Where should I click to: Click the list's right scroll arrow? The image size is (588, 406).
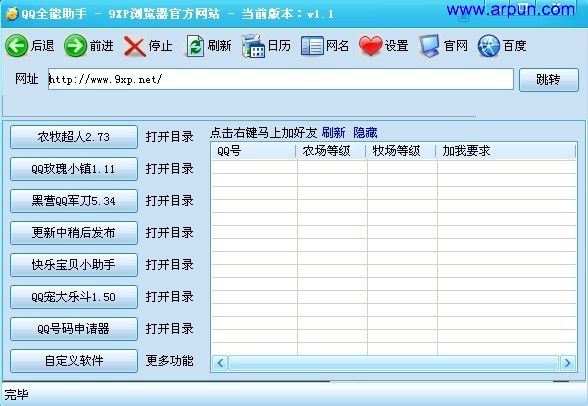568,363
